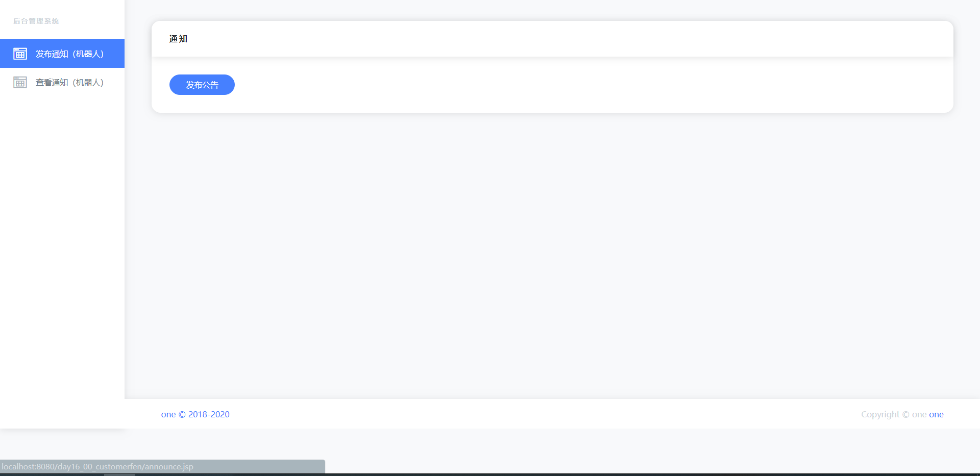Click the blank area right of 发布公告
This screenshot has width=980, height=476.
click(x=587, y=85)
